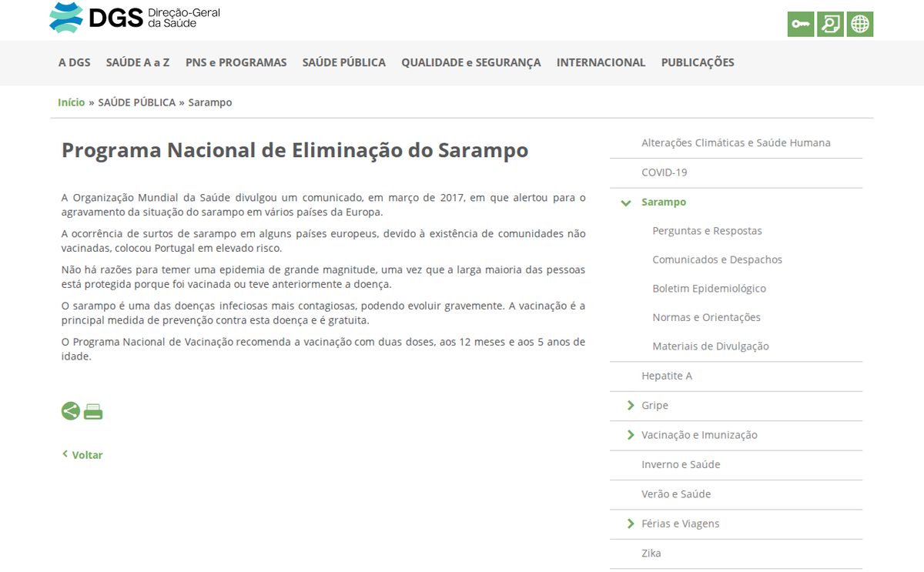This screenshot has height=572, width=924.
Task: Open Materiais de Divulgação
Action: [x=711, y=346]
